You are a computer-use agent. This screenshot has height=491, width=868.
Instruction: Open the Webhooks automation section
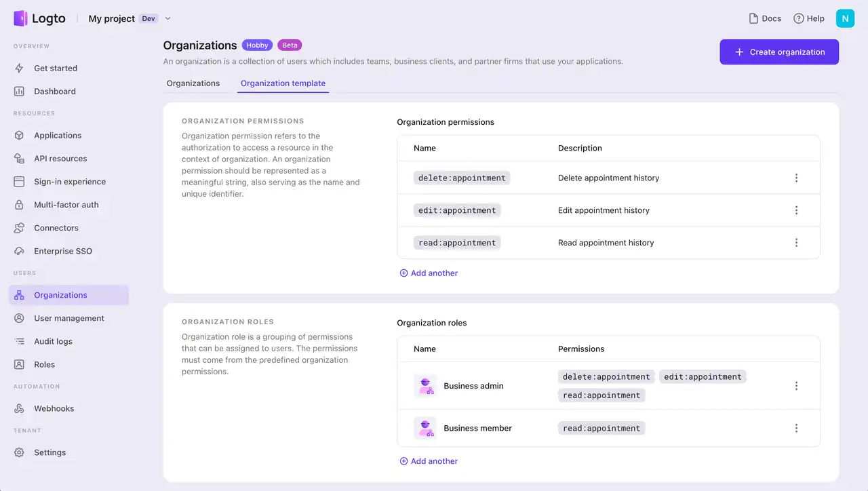[54, 408]
